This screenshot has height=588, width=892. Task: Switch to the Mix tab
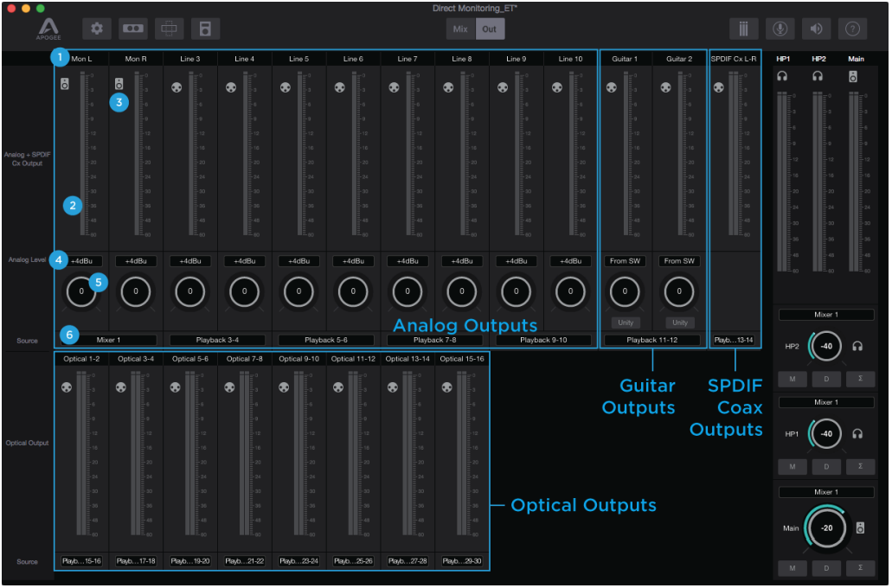(x=459, y=28)
